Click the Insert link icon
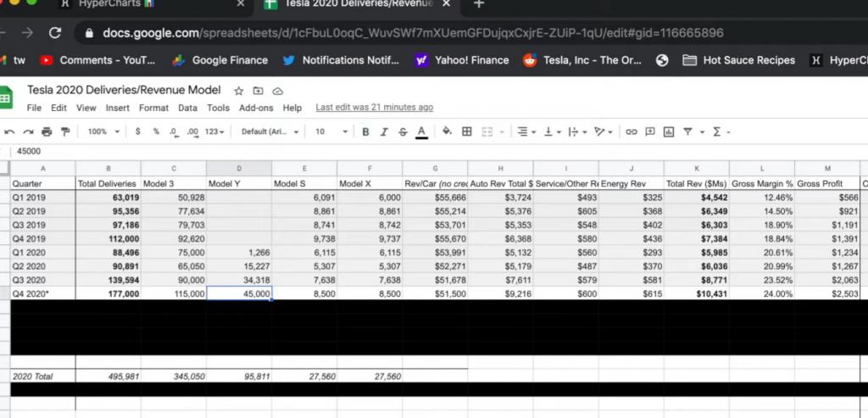This screenshot has height=418, width=868. click(631, 131)
